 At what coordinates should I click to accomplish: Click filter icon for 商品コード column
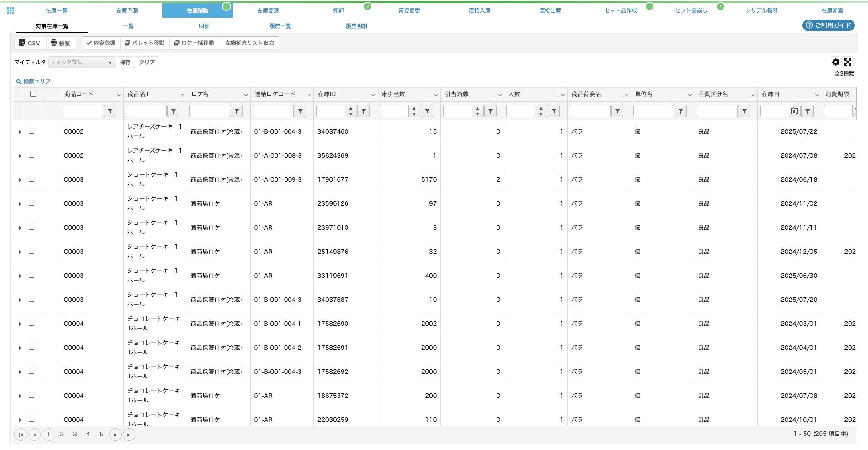click(110, 111)
